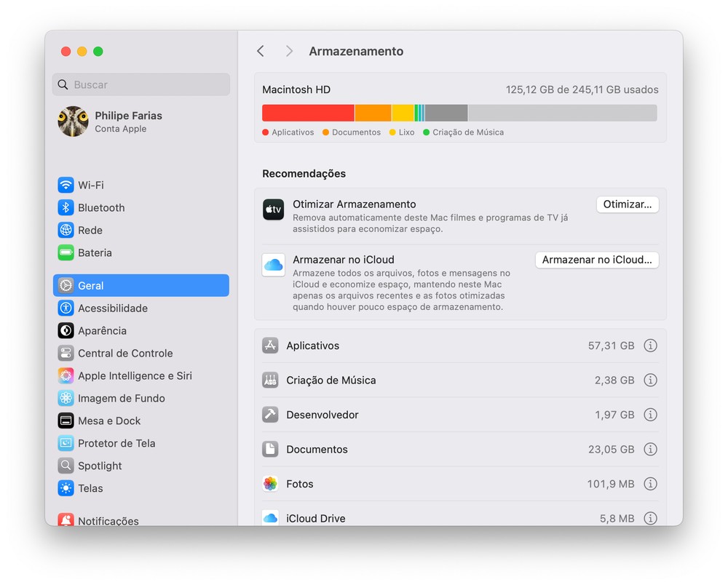Open Acessibilidade settings
728x585 pixels.
[112, 308]
